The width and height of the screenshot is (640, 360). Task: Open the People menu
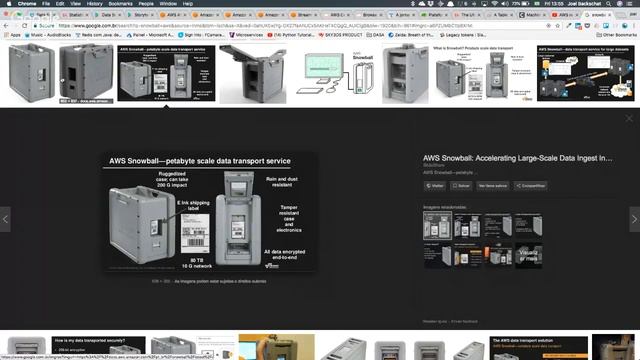[x=146, y=4]
